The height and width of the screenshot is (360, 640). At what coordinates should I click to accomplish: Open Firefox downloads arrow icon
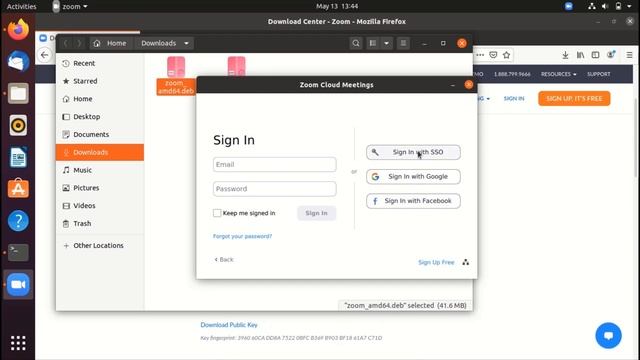pos(565,55)
